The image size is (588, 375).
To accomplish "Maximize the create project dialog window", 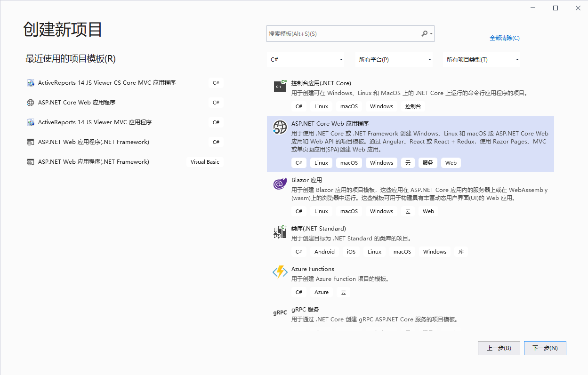I will (x=556, y=8).
